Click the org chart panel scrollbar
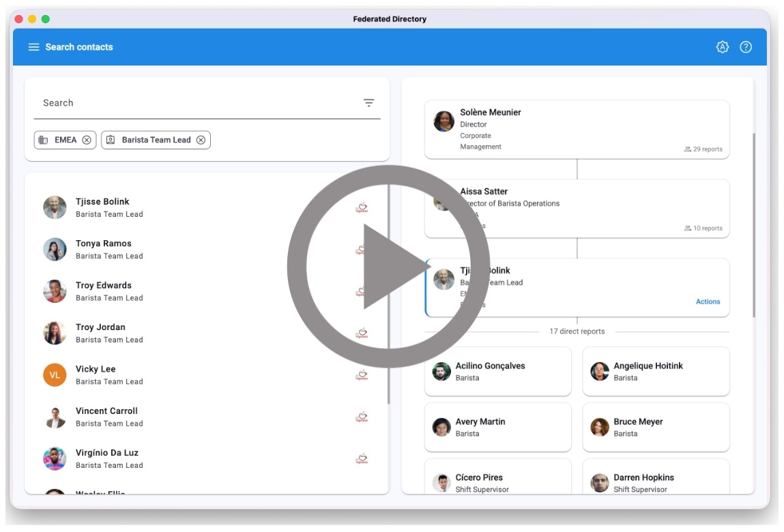This screenshot has height=532, width=784. 753,225
